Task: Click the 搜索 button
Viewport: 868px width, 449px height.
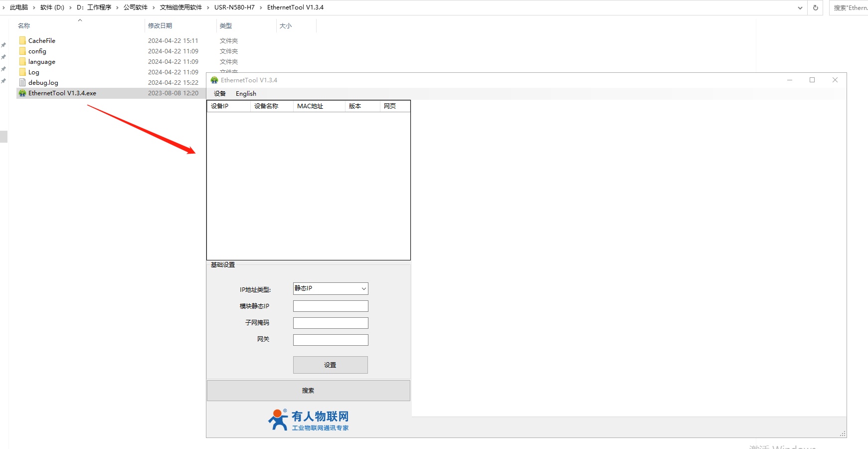Action: 308,391
